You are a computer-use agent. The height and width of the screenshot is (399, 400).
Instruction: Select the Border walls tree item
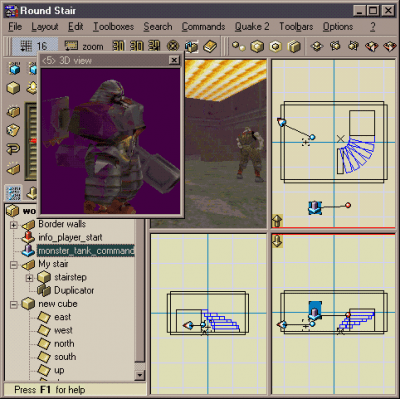point(62,224)
